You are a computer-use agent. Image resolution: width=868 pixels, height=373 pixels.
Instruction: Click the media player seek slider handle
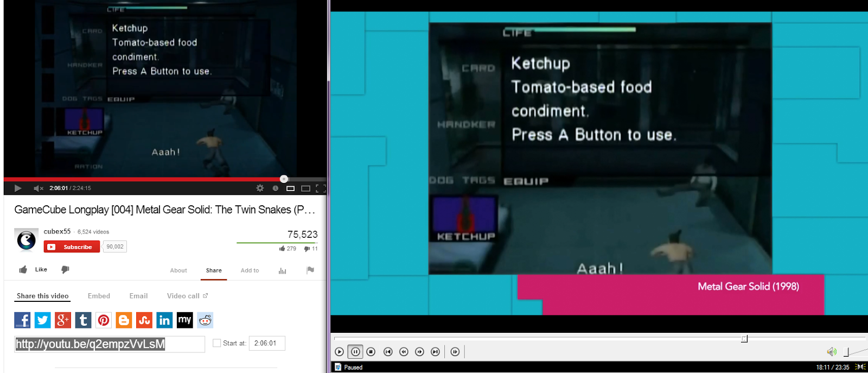(744, 339)
